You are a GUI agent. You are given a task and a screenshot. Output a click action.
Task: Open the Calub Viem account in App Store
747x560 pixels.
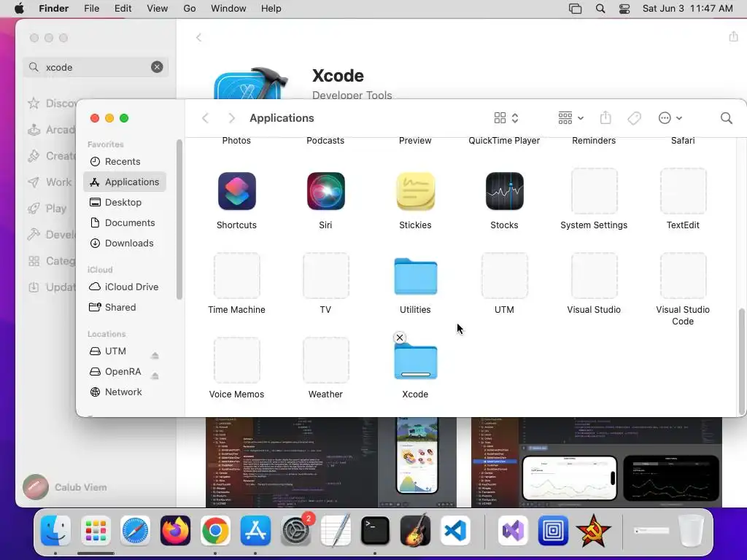(65, 487)
